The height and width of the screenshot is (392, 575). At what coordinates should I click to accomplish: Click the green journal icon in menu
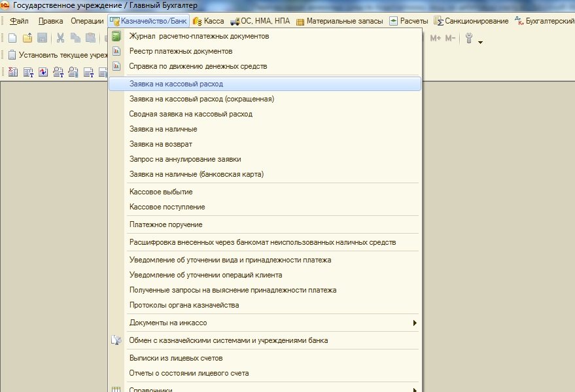click(x=116, y=36)
